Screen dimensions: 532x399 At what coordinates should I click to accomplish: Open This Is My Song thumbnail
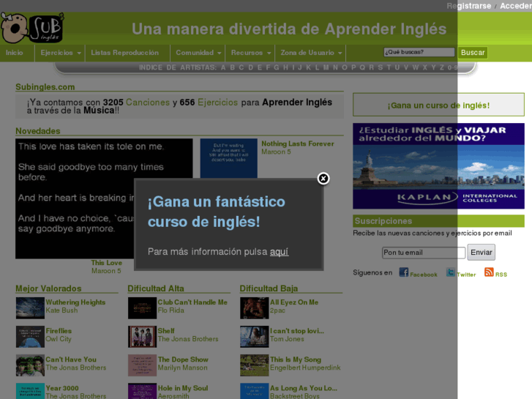[x=255, y=365]
